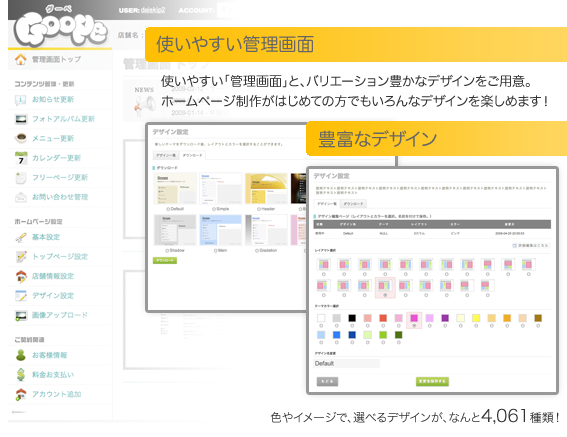Click the フォトアルバム更新 photo icon
The width and height of the screenshot is (567, 437).
(21, 119)
